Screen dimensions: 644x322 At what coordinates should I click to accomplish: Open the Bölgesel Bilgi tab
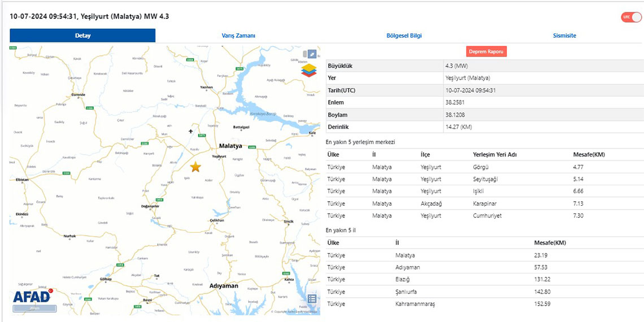(403, 36)
